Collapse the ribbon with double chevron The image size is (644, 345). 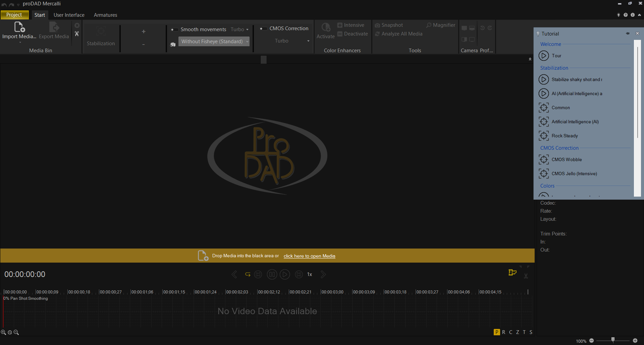(x=530, y=59)
